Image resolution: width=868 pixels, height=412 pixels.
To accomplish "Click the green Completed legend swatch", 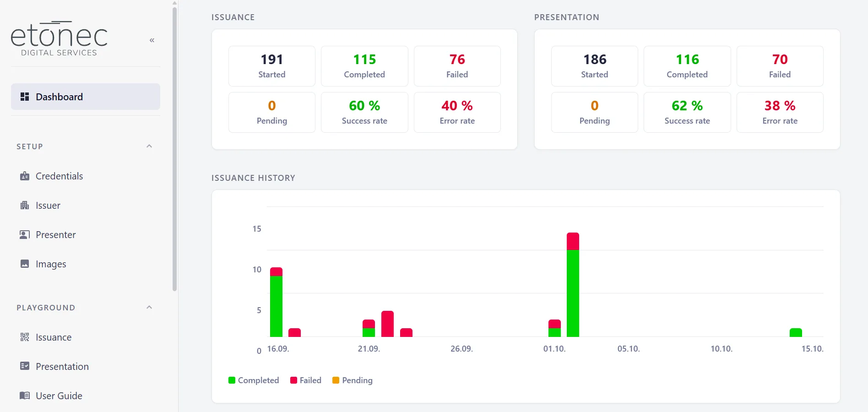I will pyautogui.click(x=232, y=380).
